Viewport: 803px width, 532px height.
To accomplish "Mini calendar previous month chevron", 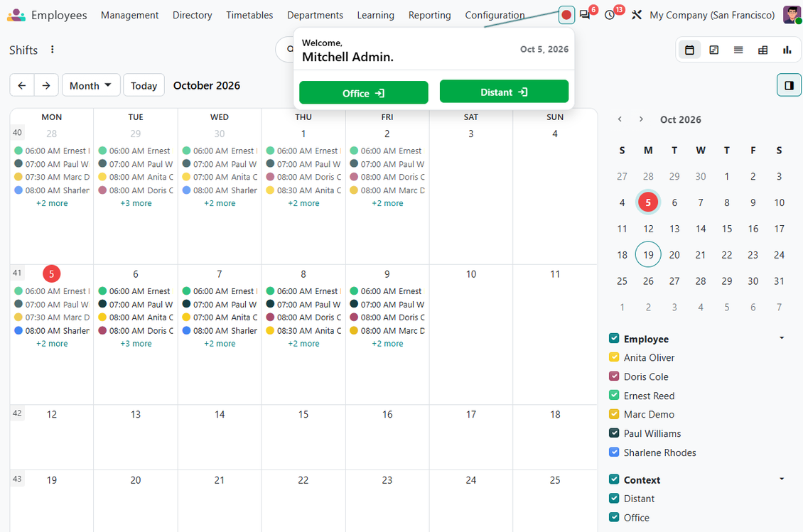I will pos(620,119).
